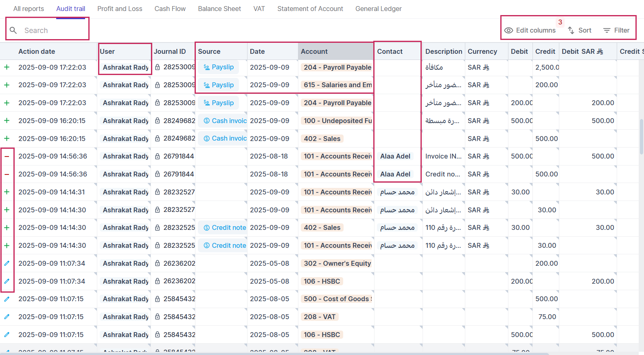Sort by the Action date column header
The image size is (644, 355).
pyautogui.click(x=37, y=52)
